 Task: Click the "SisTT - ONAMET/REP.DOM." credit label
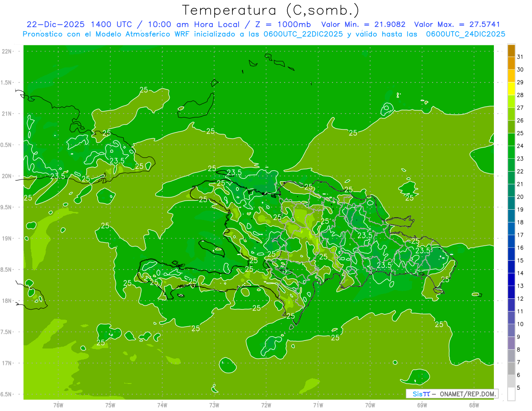453,394
